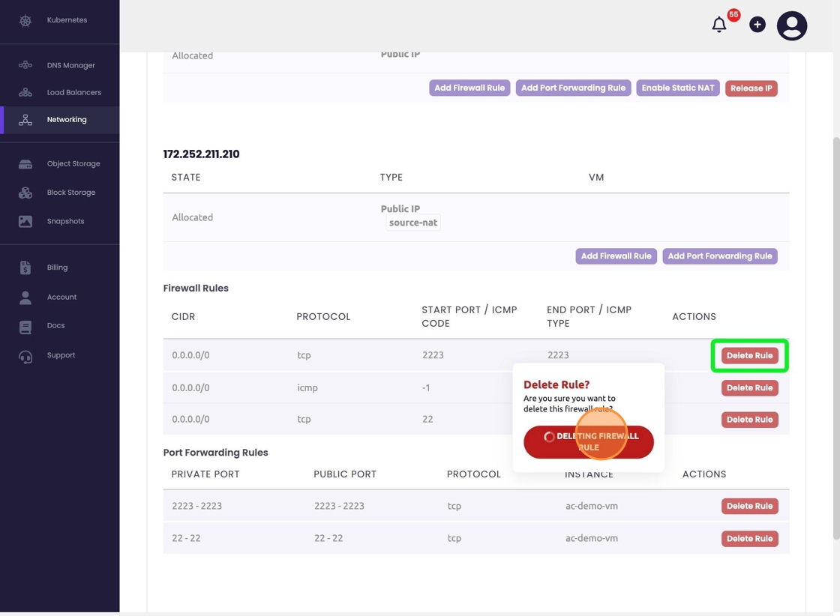Click Enable Static NAT button
This screenshot has height=616, width=840.
[x=678, y=88]
